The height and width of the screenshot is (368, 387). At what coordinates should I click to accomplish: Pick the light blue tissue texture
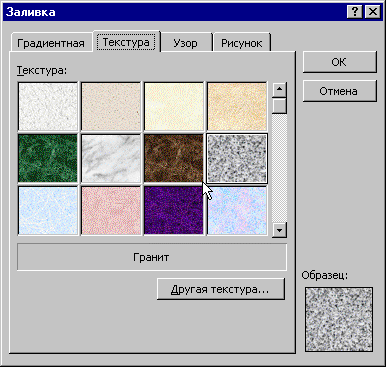(48, 211)
